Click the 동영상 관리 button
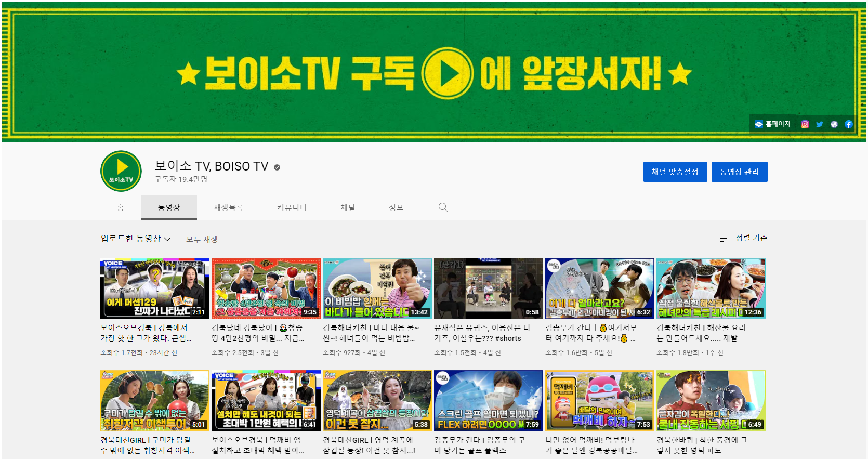This screenshot has width=868, height=459. (739, 172)
